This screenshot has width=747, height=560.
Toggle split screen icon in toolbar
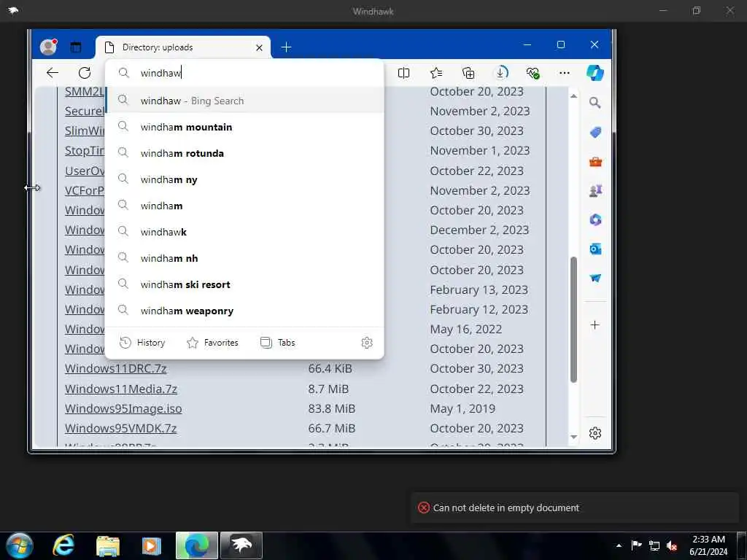[403, 73]
